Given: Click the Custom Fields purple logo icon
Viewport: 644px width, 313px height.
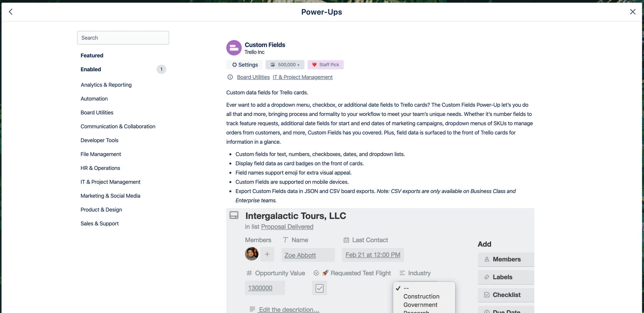Looking at the screenshot, I should click(234, 48).
